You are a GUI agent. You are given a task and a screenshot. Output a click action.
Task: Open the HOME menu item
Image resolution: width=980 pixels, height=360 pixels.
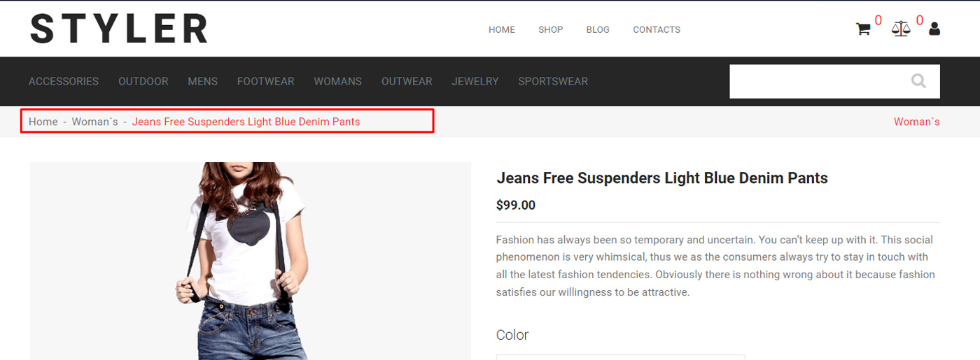click(x=502, y=29)
